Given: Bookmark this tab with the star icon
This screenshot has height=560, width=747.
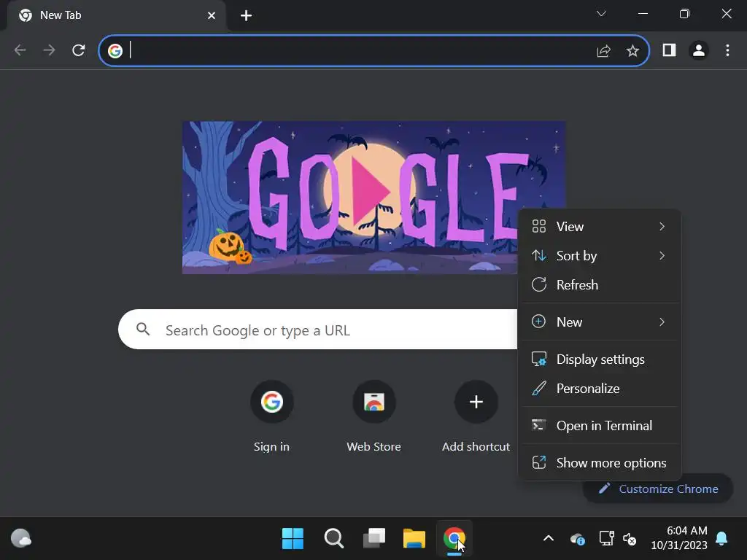Looking at the screenshot, I should coord(632,50).
